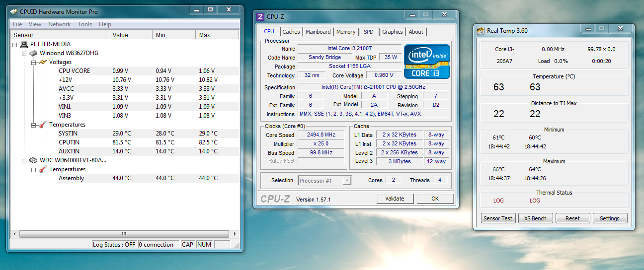
Task: Switch to the Mainboard tab
Action: tap(318, 32)
